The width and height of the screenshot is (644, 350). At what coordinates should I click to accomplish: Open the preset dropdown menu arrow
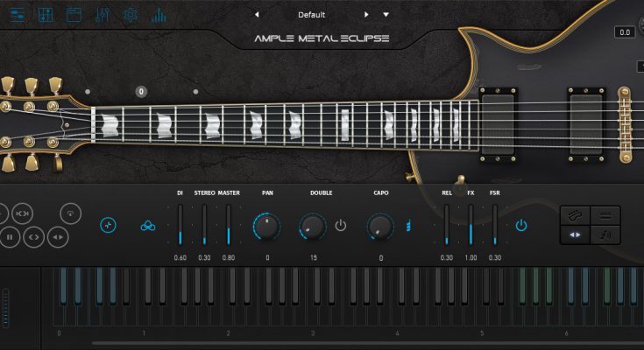coord(386,15)
